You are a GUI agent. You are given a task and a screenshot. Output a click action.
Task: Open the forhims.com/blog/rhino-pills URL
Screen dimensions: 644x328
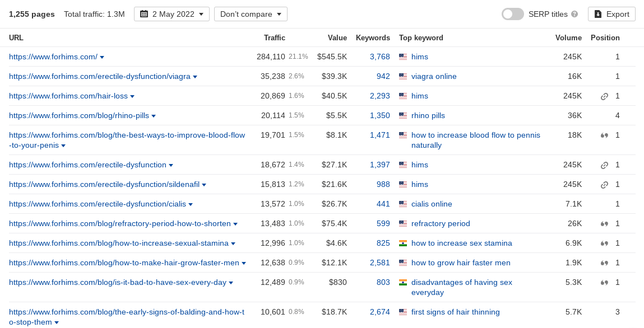(79, 116)
